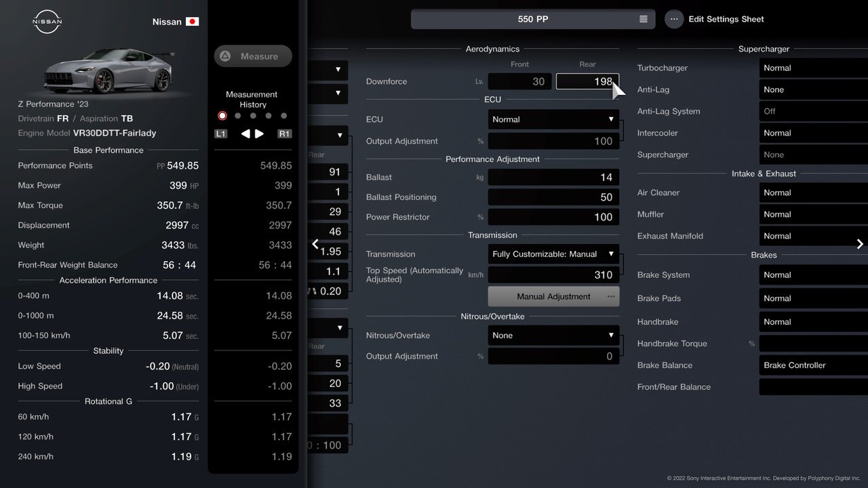Click the triangle icon on Measure button
Viewport: 868px width, 488px height.
pyautogui.click(x=226, y=56)
